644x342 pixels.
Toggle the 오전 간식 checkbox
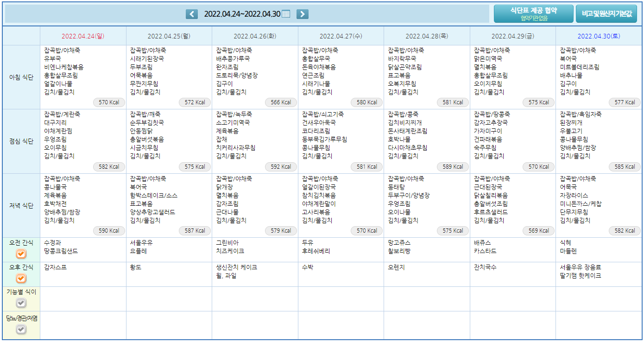pyautogui.click(x=21, y=253)
